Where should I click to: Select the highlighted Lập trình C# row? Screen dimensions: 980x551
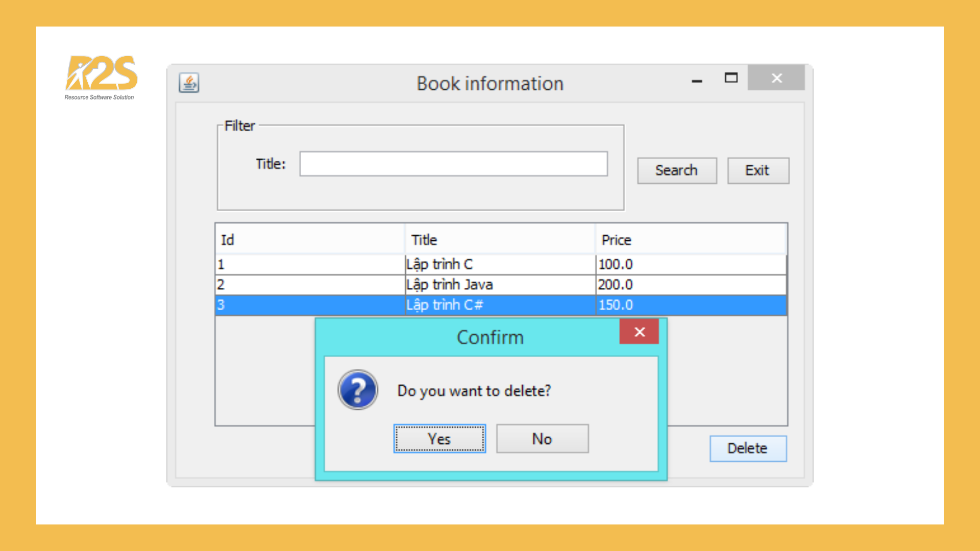[x=444, y=305]
